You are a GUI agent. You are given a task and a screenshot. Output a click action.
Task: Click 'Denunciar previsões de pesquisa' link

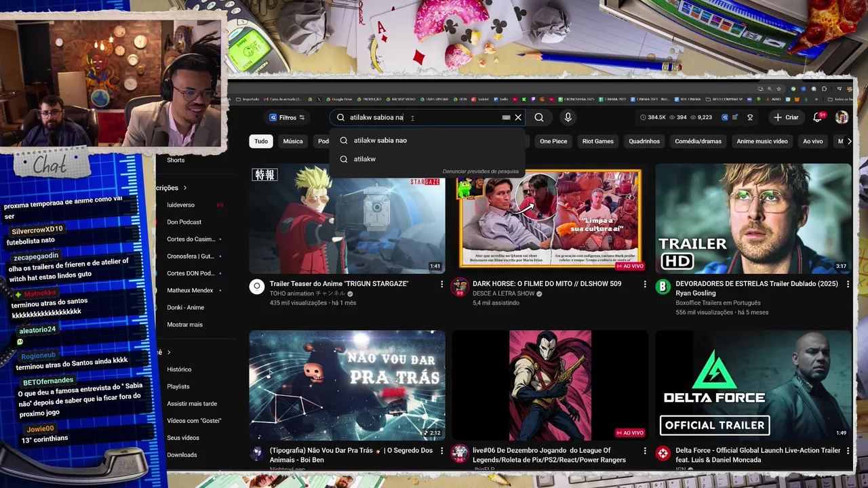pos(480,171)
